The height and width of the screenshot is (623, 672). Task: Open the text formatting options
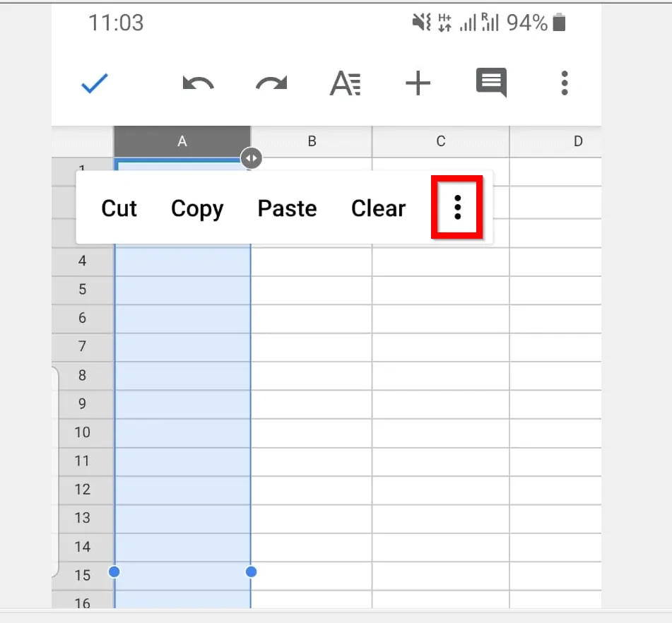tap(346, 83)
